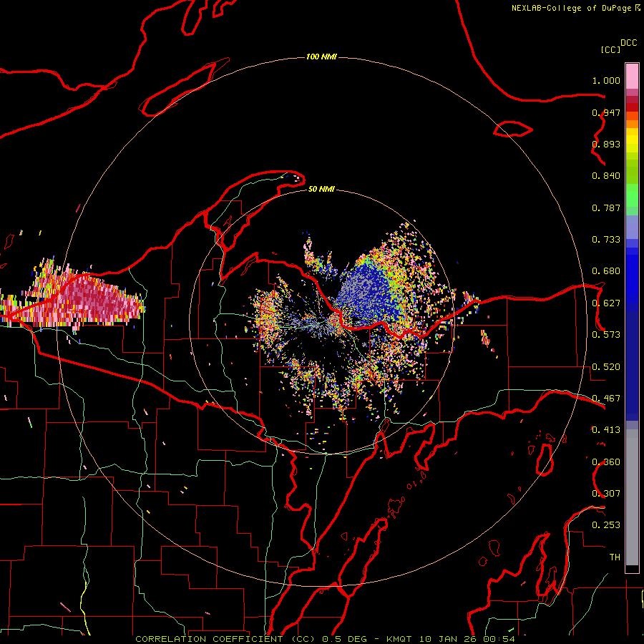
Task: Click the 0.787 scale value
Action: pyautogui.click(x=606, y=208)
